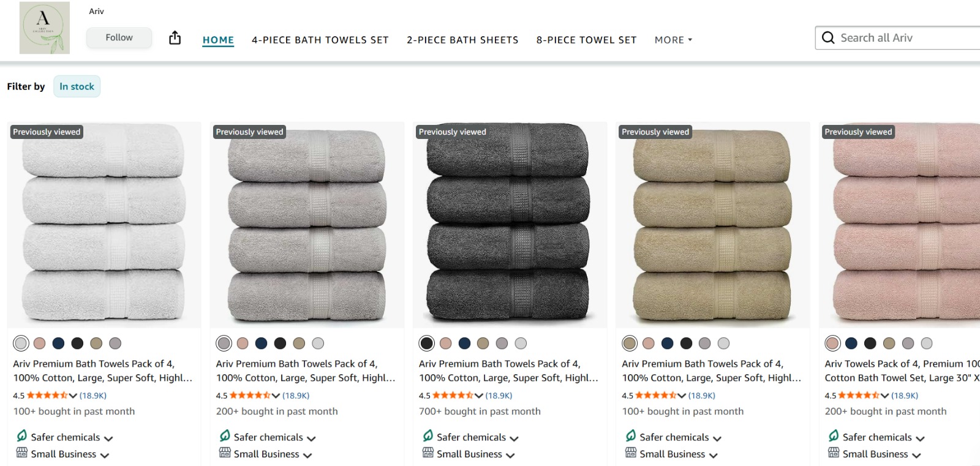
Task: Open the 4-Piece Bath Towels Set tab
Action: (x=320, y=40)
